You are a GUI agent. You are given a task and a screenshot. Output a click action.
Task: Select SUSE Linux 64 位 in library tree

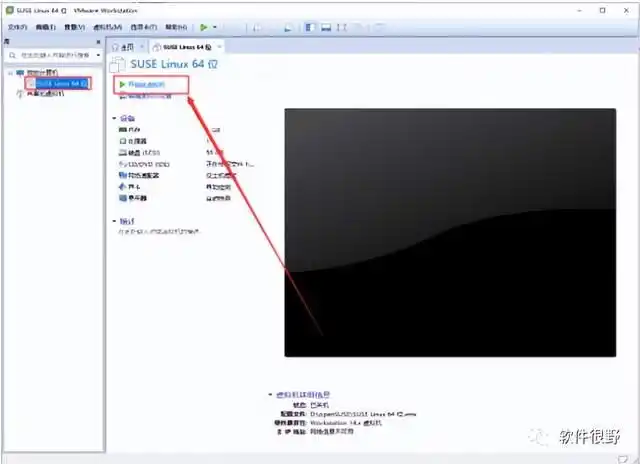pos(61,84)
